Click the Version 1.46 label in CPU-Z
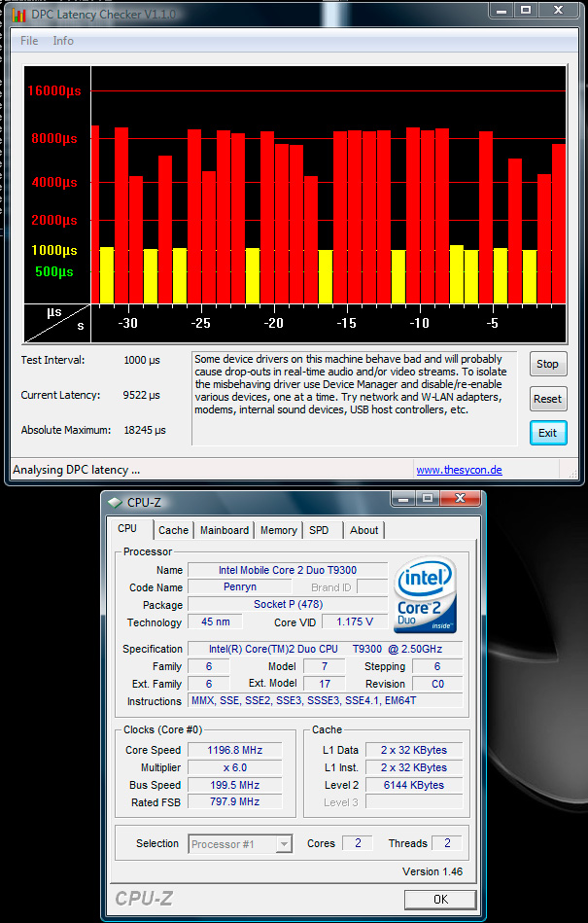This screenshot has height=923, width=588. [432, 871]
